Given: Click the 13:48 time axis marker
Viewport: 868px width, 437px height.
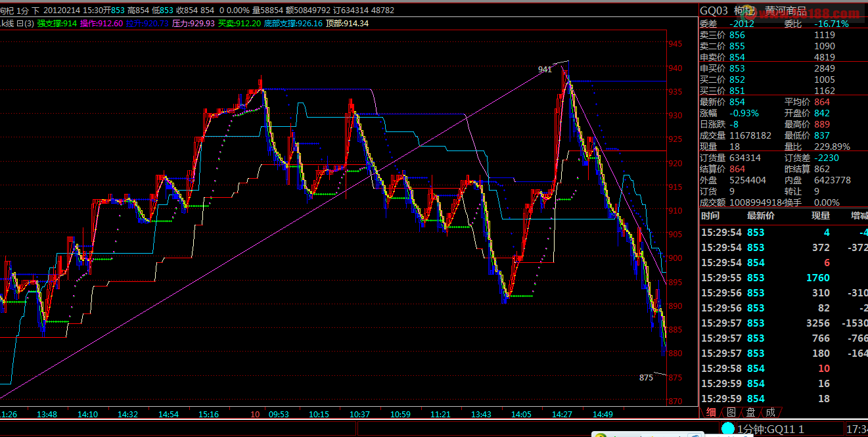Looking at the screenshot, I should [47, 415].
